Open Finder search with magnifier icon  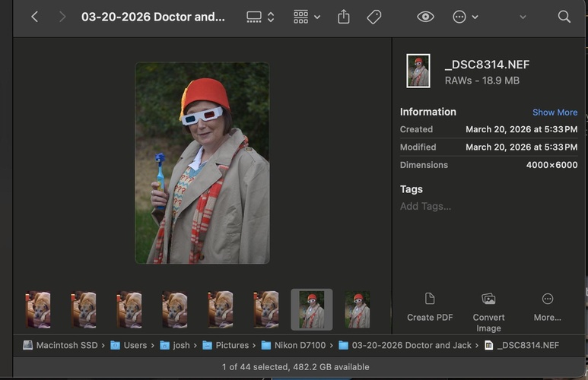point(564,17)
